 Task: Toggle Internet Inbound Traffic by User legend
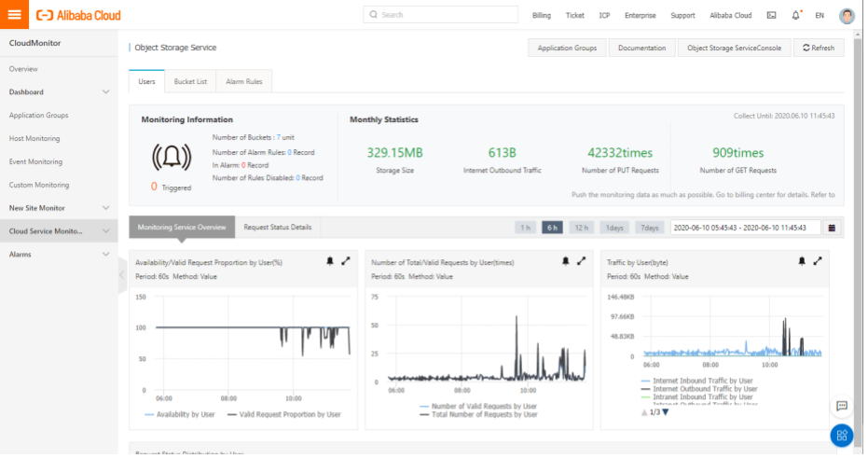[x=697, y=381]
